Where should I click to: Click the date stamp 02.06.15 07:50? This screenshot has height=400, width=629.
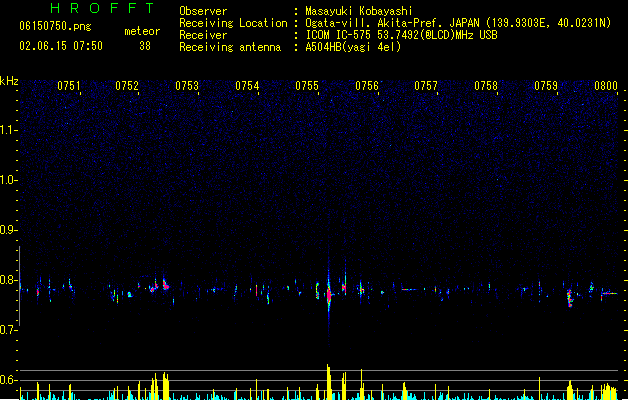(61, 46)
